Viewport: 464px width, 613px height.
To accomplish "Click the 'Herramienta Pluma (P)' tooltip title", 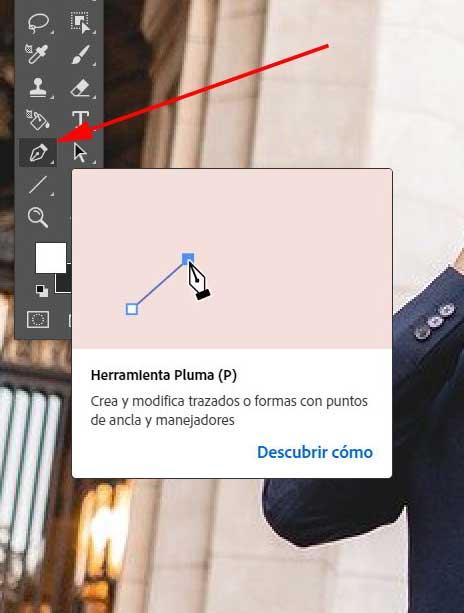I will tap(164, 375).
